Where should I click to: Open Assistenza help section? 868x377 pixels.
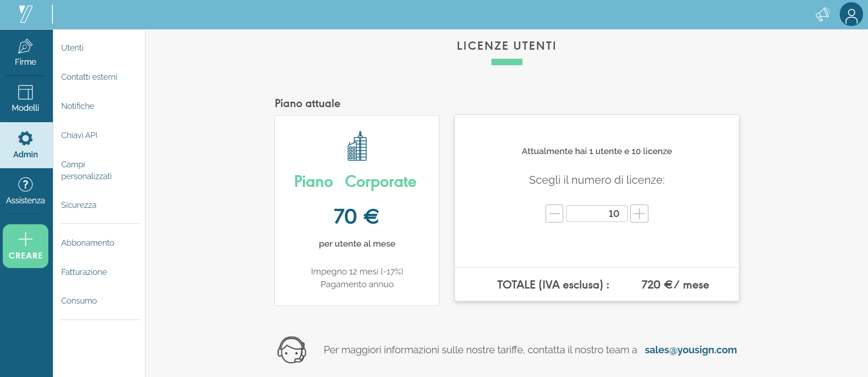pos(26,191)
